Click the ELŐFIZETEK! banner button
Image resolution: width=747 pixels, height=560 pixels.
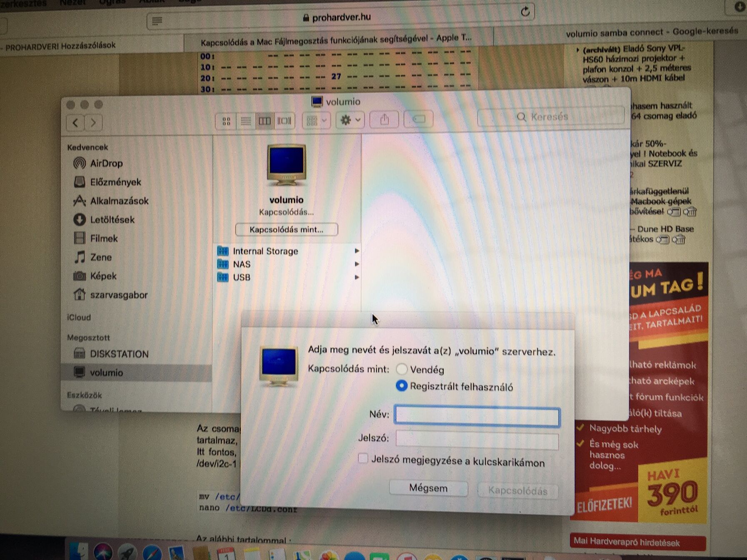(604, 505)
